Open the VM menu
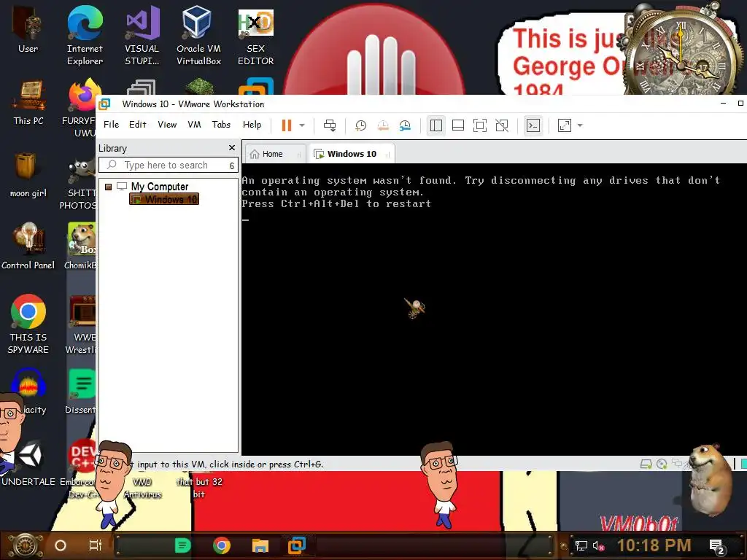 tap(194, 124)
